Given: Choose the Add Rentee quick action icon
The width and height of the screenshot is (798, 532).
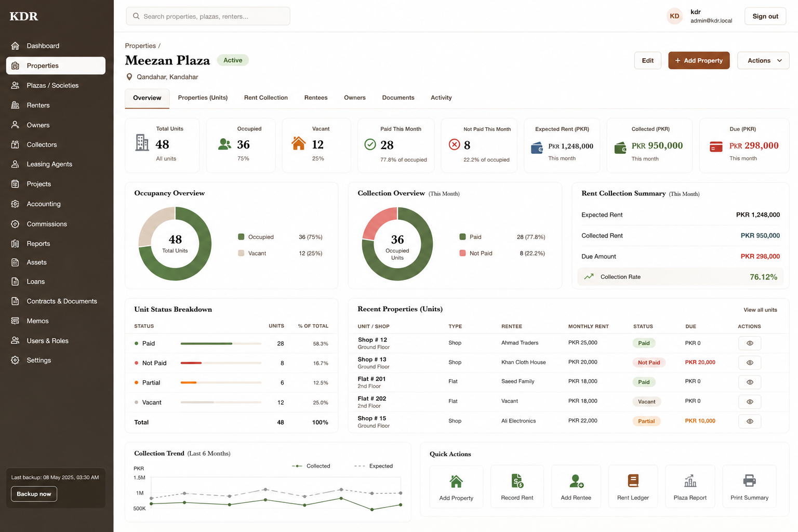Looking at the screenshot, I should [576, 481].
